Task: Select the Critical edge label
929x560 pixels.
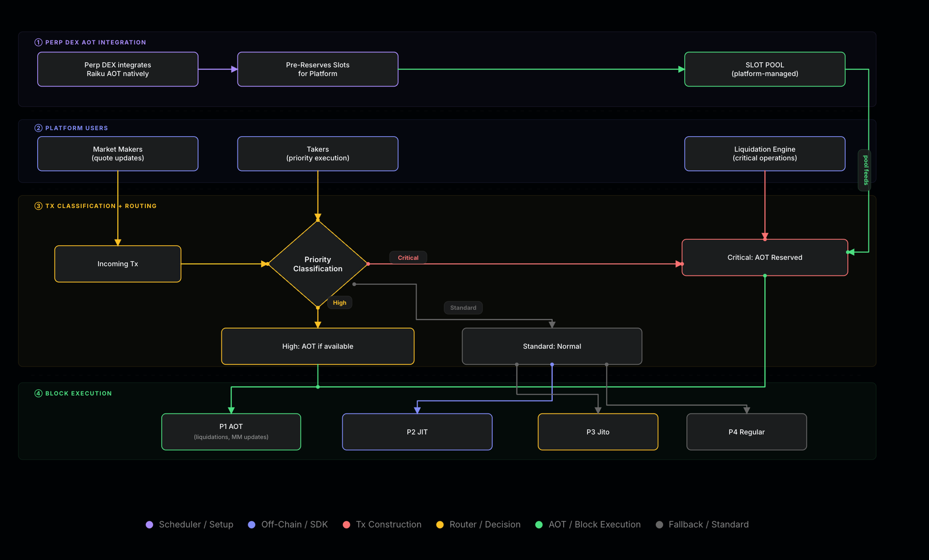Action: click(408, 258)
